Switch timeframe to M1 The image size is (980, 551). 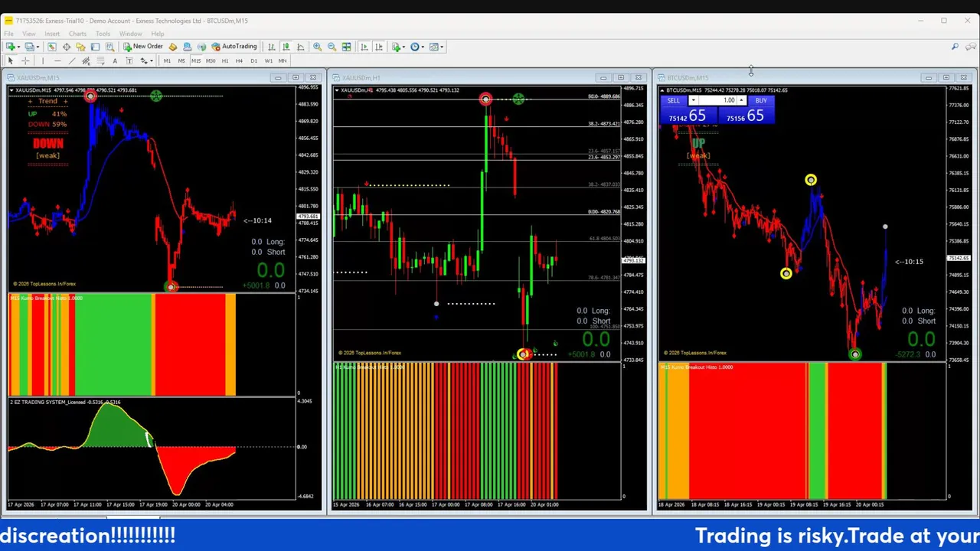coord(167,61)
